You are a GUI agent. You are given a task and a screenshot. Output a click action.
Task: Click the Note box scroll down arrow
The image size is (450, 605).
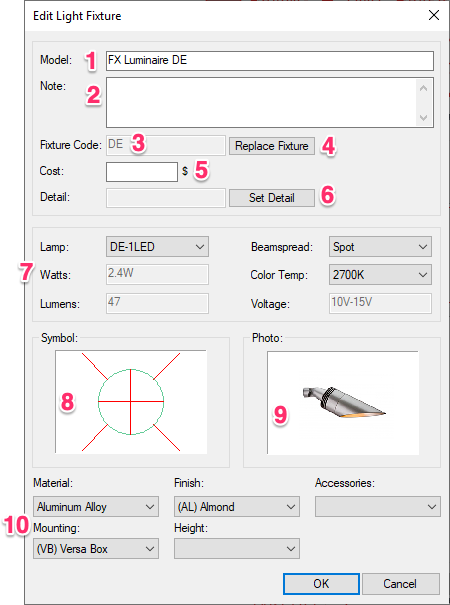click(x=423, y=117)
